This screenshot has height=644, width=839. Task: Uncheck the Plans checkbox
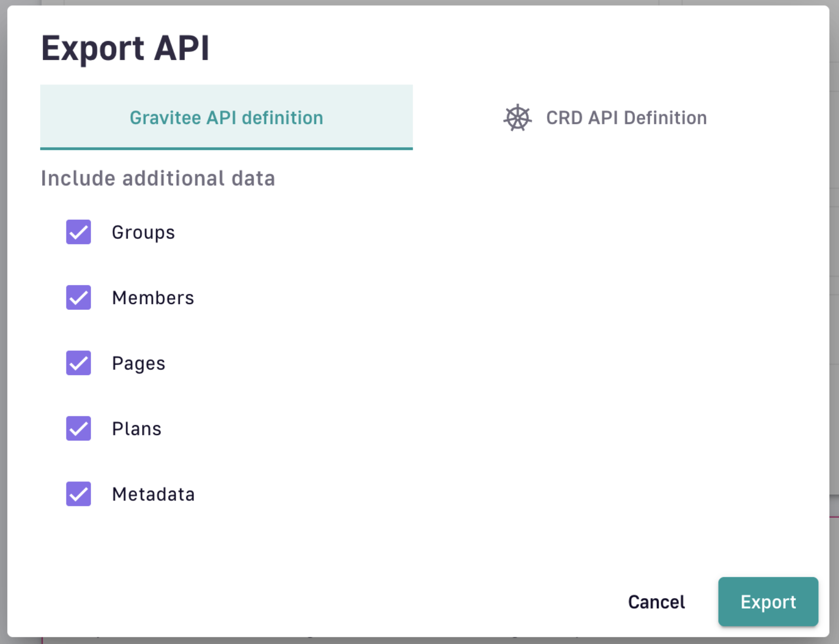[78, 429]
